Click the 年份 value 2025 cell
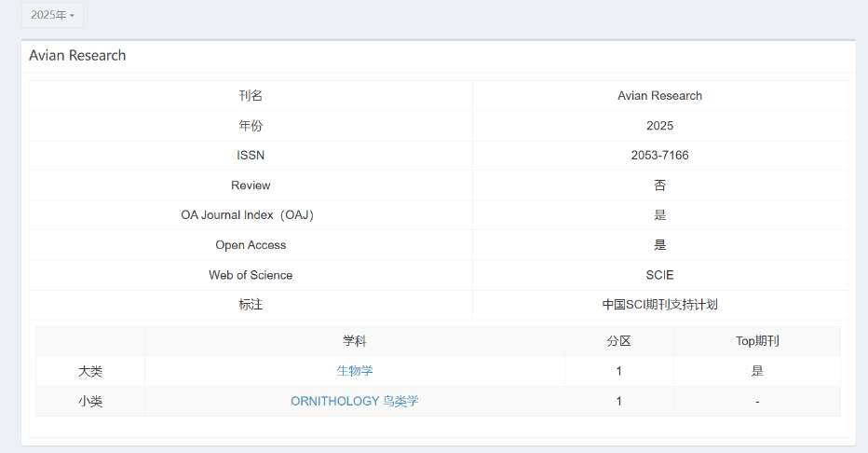The image size is (868, 453). (x=659, y=126)
